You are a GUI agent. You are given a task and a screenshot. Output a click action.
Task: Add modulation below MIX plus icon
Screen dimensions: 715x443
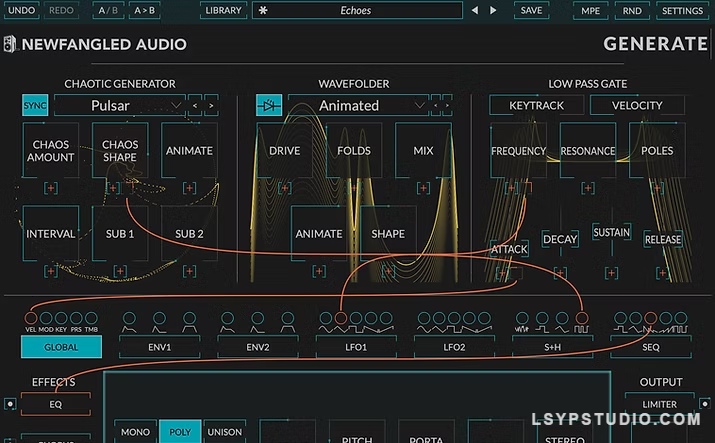tap(423, 188)
